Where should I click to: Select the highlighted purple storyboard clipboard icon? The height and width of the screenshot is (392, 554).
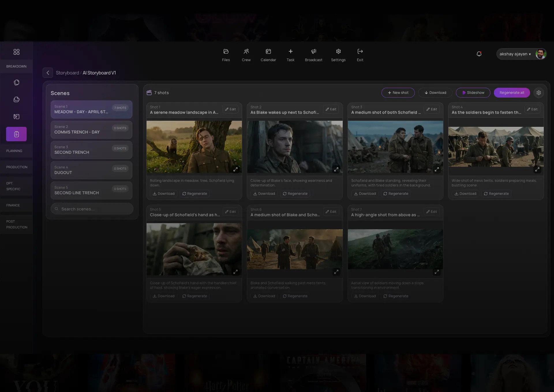(16, 134)
